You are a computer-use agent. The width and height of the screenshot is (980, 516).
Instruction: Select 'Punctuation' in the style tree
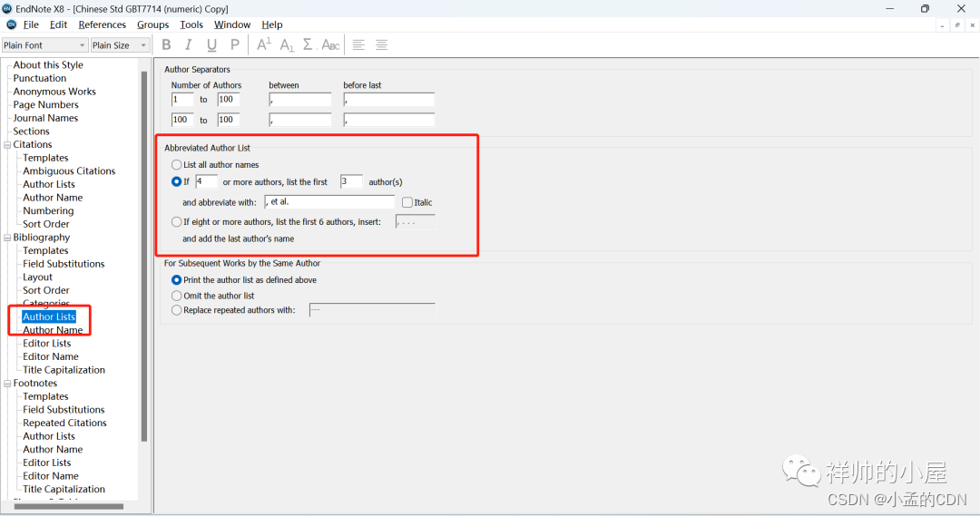point(39,78)
